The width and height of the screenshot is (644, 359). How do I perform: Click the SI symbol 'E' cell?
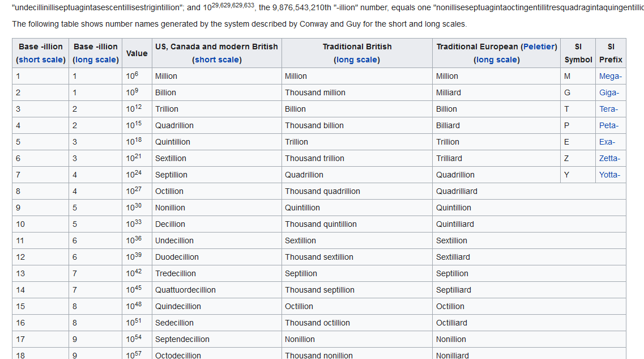tap(578, 142)
